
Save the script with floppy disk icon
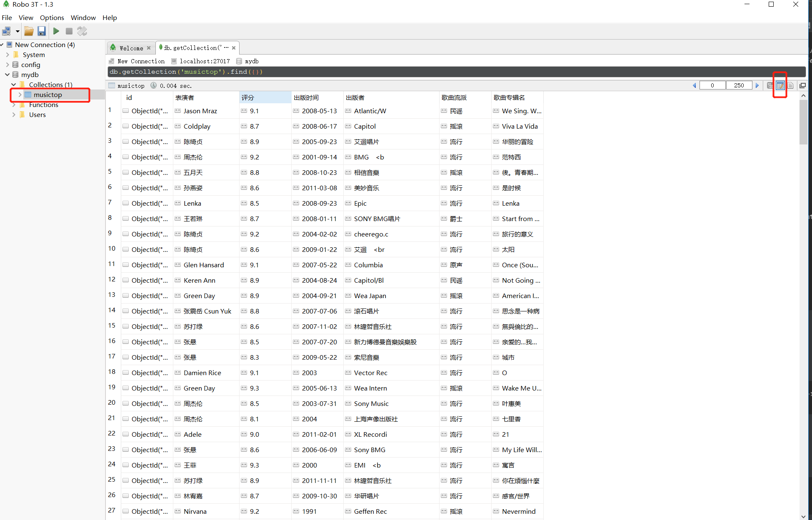(42, 31)
